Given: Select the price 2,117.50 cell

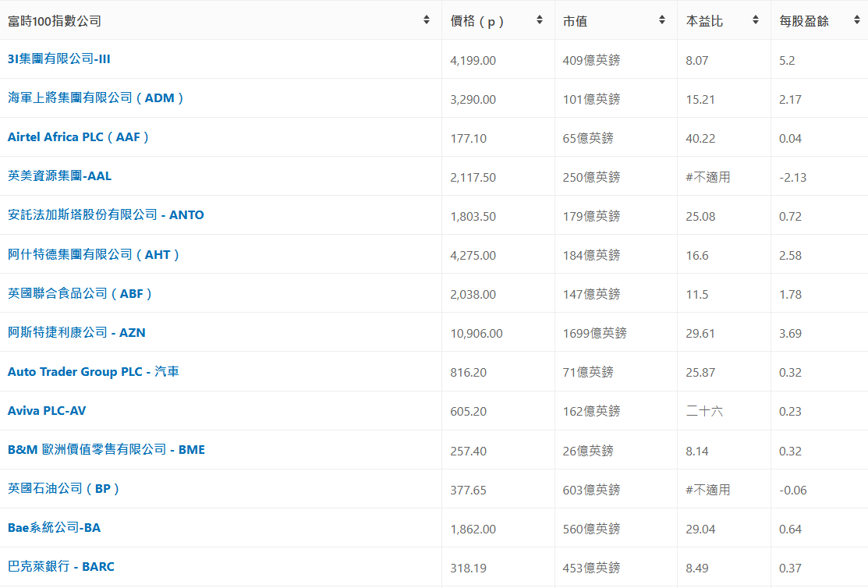Looking at the screenshot, I should [x=473, y=178].
